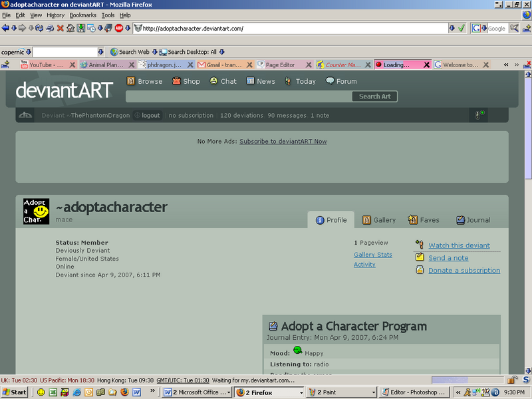
Task: Open the Gallery Stats link
Action: tap(373, 255)
